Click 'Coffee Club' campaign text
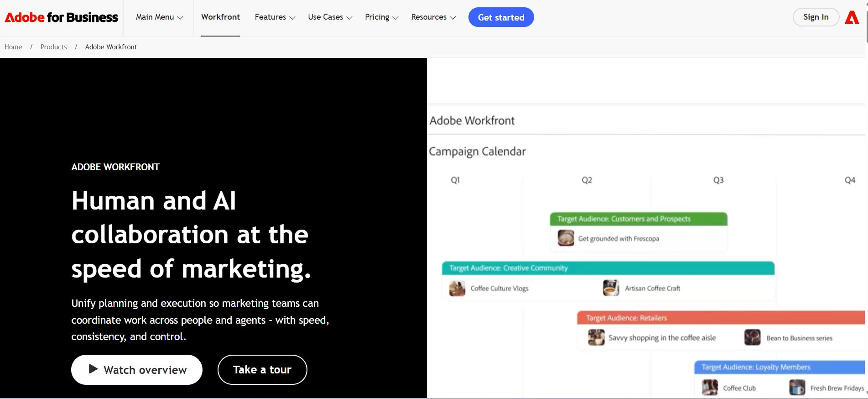The height and width of the screenshot is (399, 868). (x=739, y=388)
